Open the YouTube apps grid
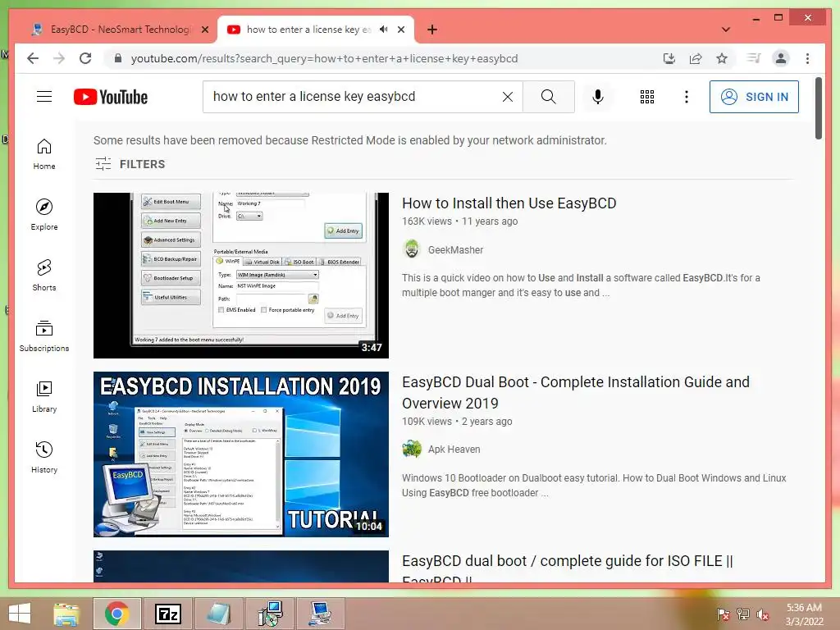840x630 pixels. click(x=647, y=97)
